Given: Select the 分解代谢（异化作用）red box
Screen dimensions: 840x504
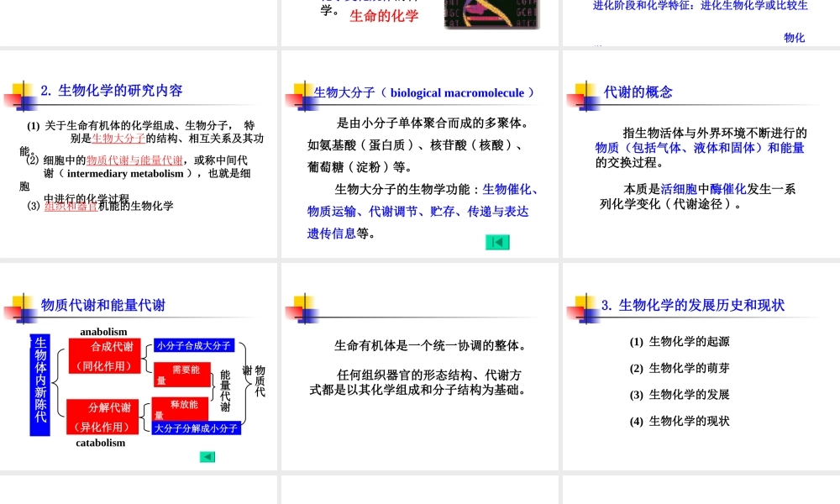Looking at the screenshot, I should tap(103, 418).
